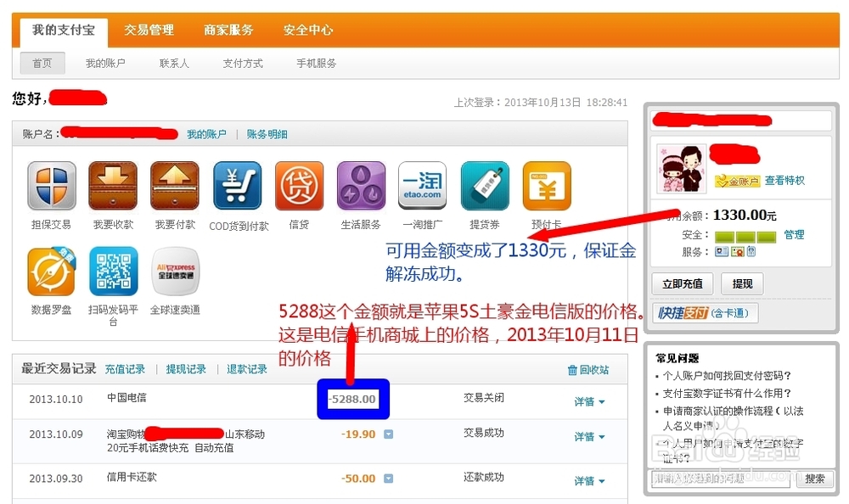Open the 我要付款 wallet icon
Viewport: 849px width, 504px height.
[174, 186]
